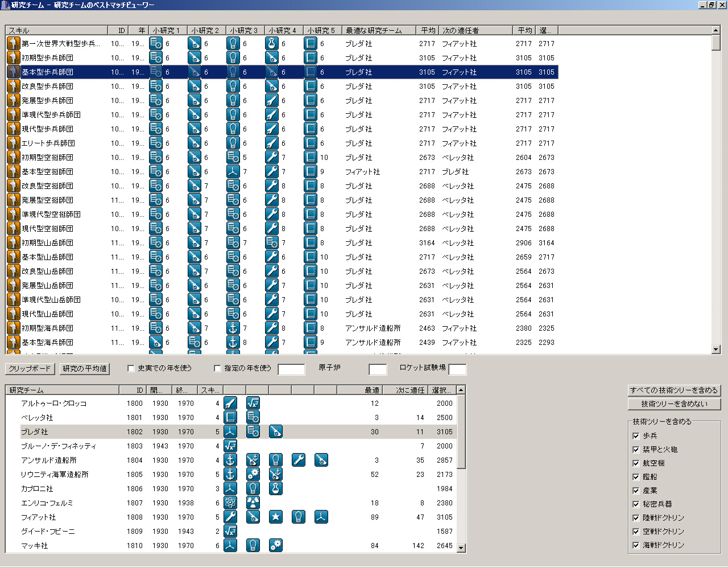Click 技術ツリーを含めない button
The height and width of the screenshot is (568, 728).
point(674,404)
